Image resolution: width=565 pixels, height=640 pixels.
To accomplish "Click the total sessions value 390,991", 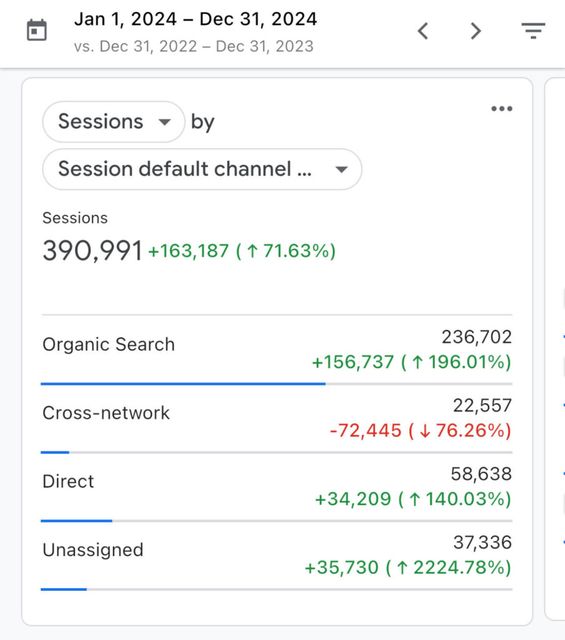I will point(92,251).
